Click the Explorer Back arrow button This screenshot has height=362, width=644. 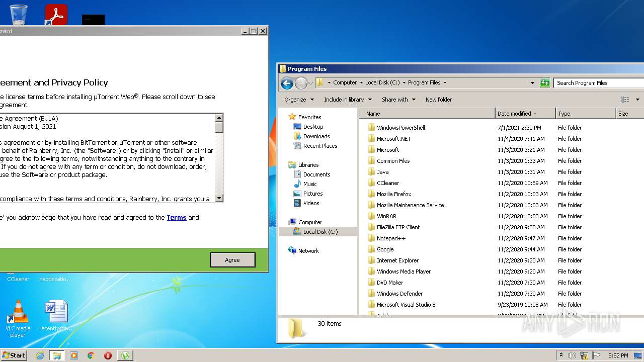(x=287, y=83)
